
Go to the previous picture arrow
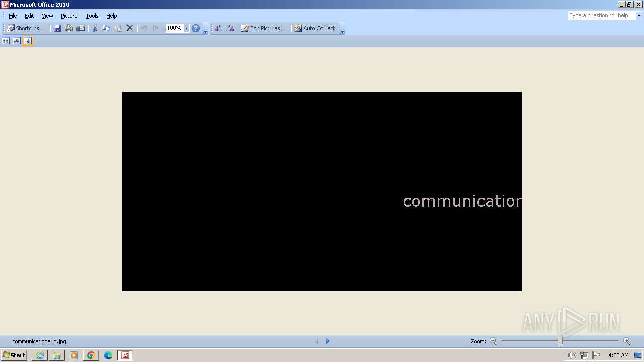[x=317, y=341]
